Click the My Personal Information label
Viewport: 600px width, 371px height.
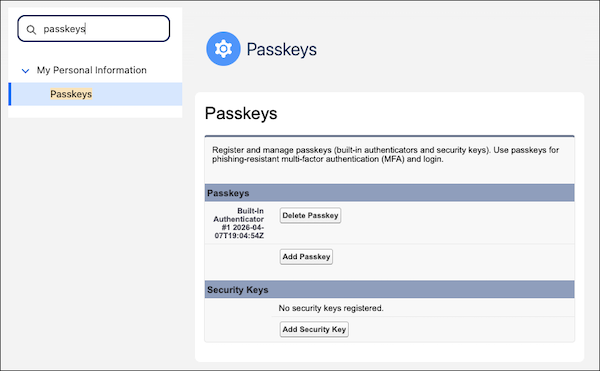(x=91, y=70)
